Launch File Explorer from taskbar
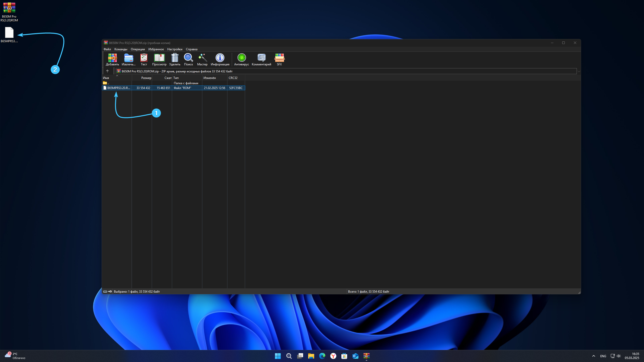The width and height of the screenshot is (644, 362). [311, 356]
